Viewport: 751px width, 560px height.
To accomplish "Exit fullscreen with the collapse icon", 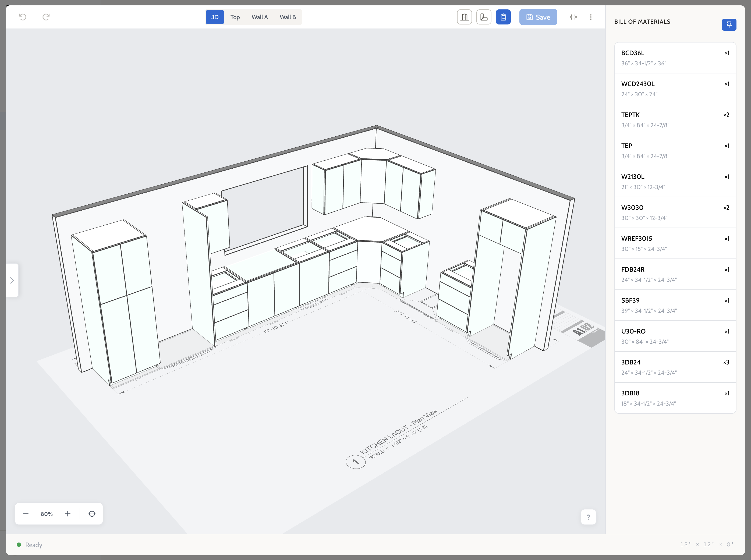I will [573, 17].
